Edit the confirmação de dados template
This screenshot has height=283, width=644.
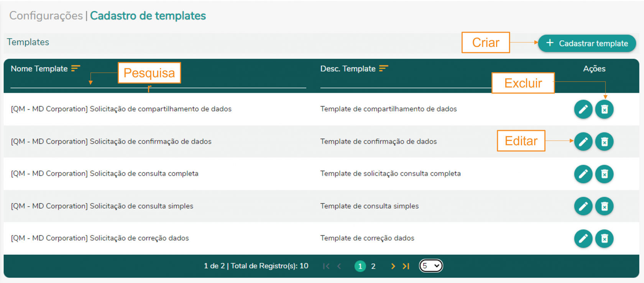583,142
